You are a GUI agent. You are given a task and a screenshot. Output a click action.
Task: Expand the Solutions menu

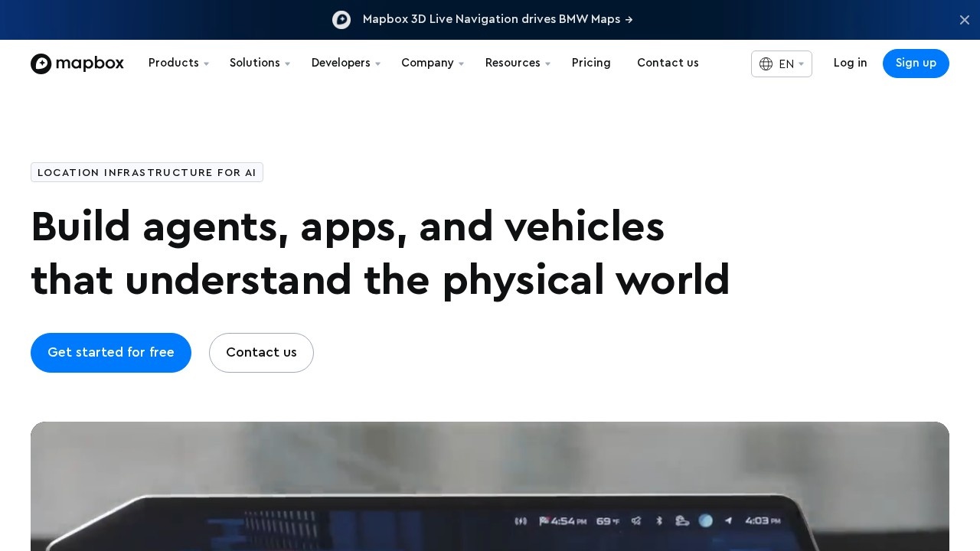tap(260, 64)
